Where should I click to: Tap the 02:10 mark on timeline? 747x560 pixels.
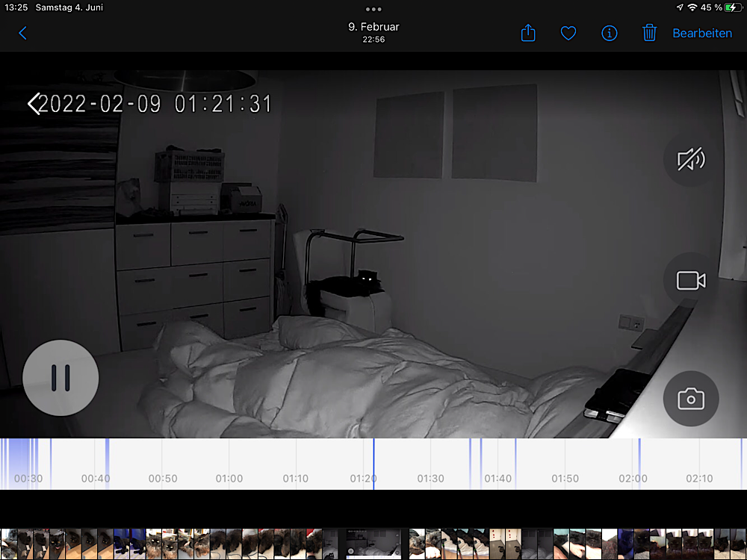(699, 478)
